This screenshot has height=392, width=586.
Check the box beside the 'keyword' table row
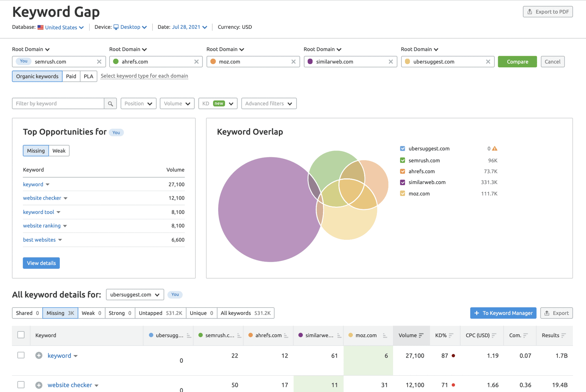click(x=21, y=355)
